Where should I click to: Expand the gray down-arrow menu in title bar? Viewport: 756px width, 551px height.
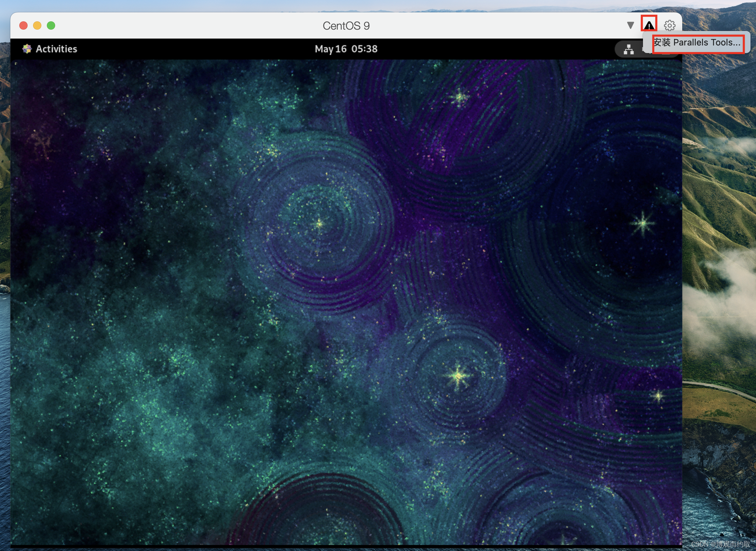[630, 25]
